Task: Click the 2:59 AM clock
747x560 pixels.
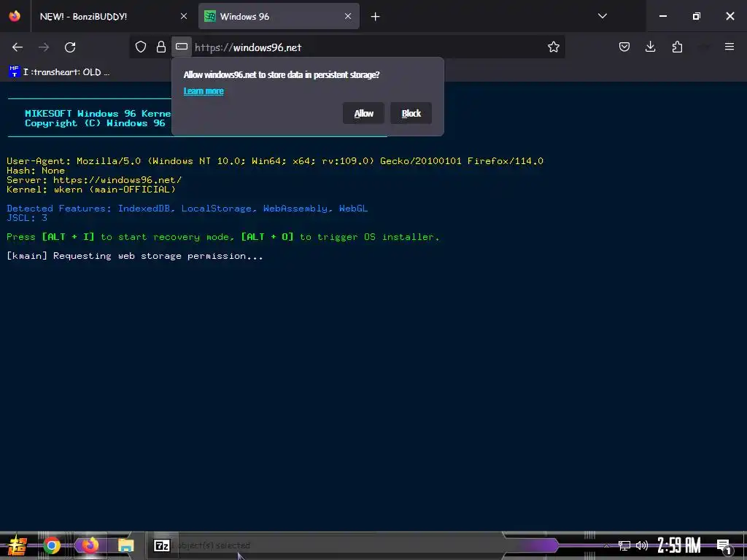Action: tap(679, 545)
